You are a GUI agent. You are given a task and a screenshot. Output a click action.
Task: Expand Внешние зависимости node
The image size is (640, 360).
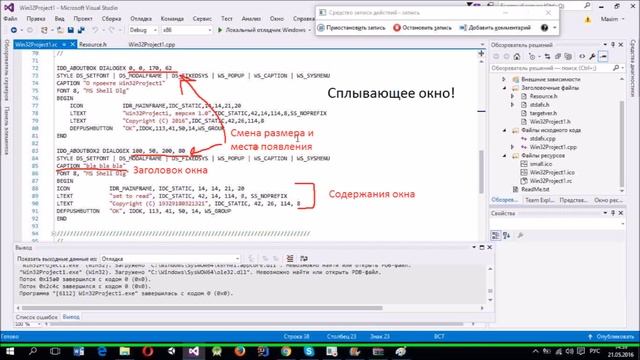pyautogui.click(x=504, y=79)
